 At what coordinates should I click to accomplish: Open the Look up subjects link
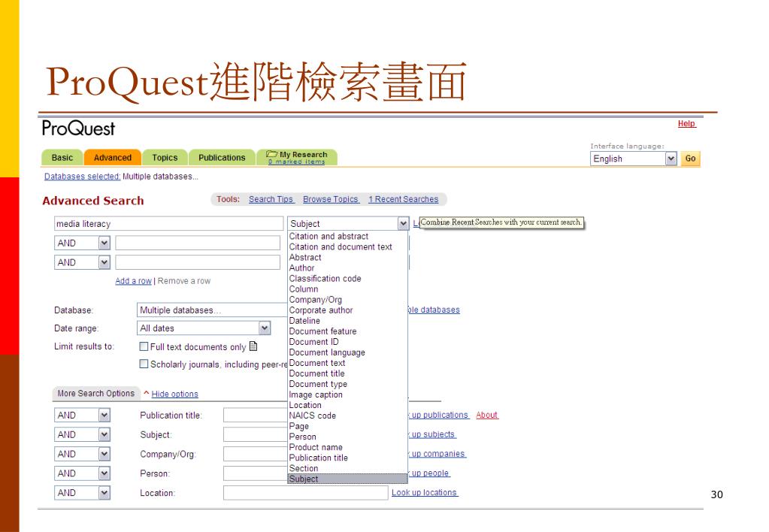pyautogui.click(x=432, y=434)
